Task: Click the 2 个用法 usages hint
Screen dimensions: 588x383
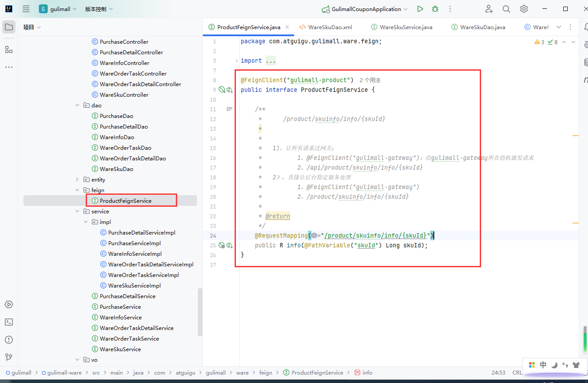Action: click(370, 80)
